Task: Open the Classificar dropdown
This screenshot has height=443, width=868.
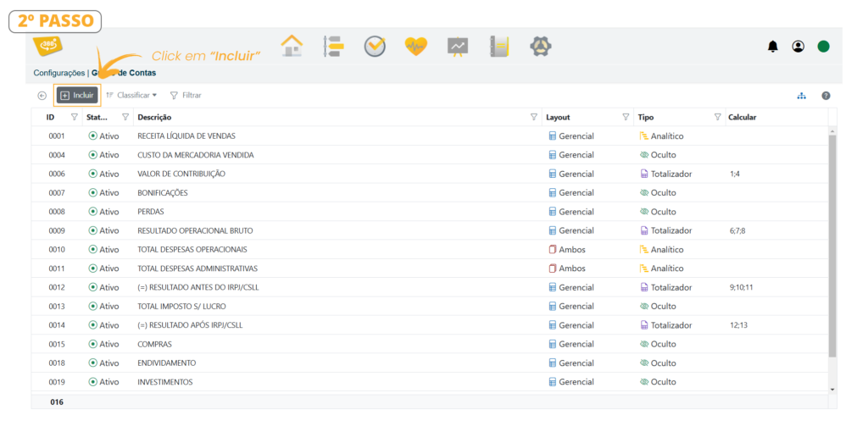Action: (x=131, y=95)
